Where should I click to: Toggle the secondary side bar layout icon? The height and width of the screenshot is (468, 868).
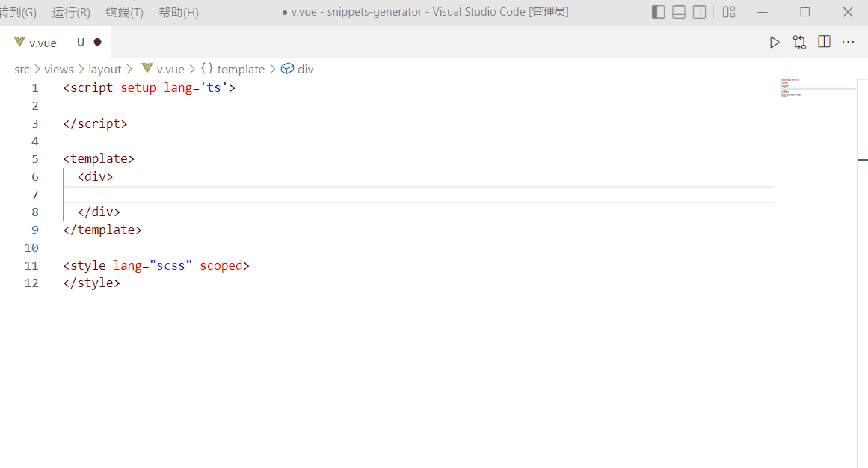(x=700, y=12)
